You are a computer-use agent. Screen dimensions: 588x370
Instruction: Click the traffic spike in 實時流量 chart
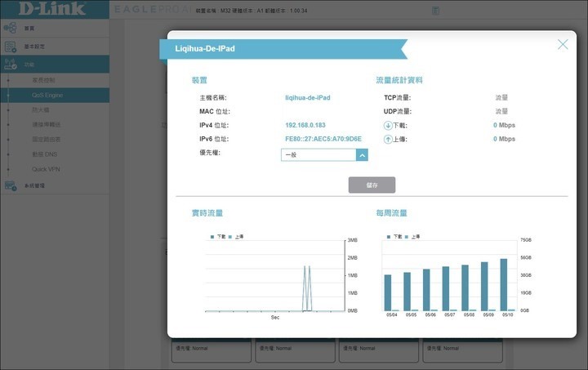click(307, 288)
